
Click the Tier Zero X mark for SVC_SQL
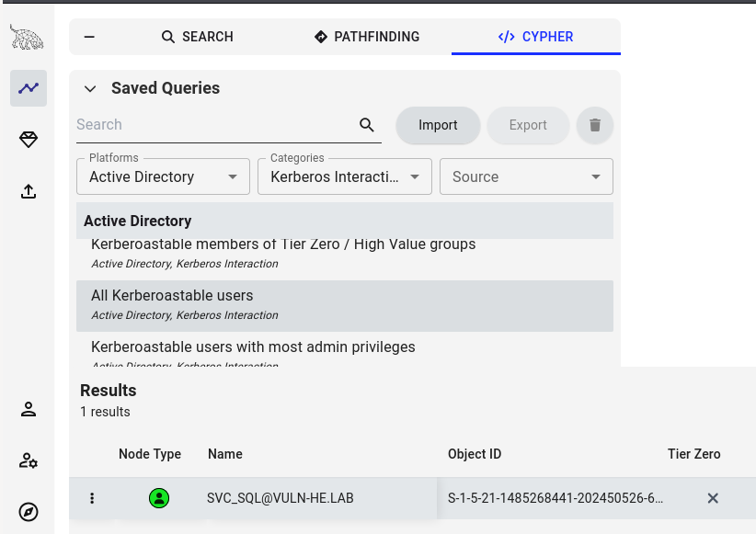(x=713, y=498)
